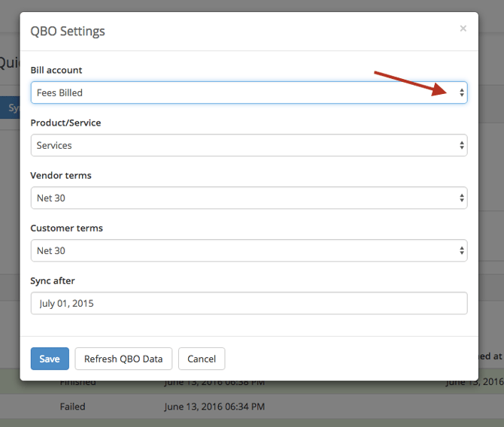Click Refresh QBO Data button
The height and width of the screenshot is (427, 504).
click(123, 359)
